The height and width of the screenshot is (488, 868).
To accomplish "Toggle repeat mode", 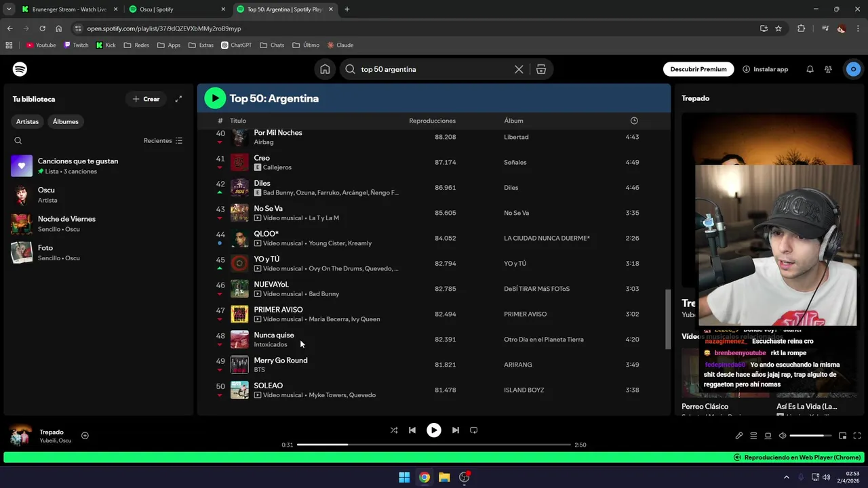I will [474, 430].
